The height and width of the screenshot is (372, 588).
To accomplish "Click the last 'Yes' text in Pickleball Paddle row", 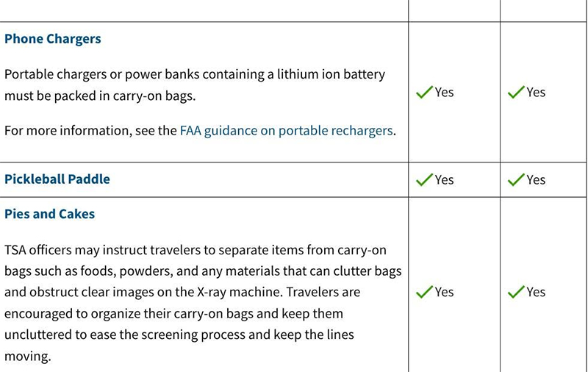I will (536, 180).
